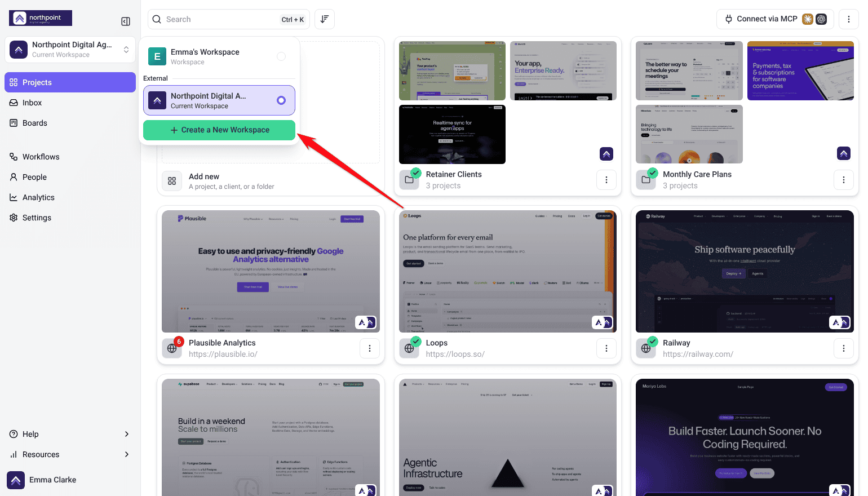868x496 pixels.
Task: Click the Add new grid icon
Action: (172, 181)
